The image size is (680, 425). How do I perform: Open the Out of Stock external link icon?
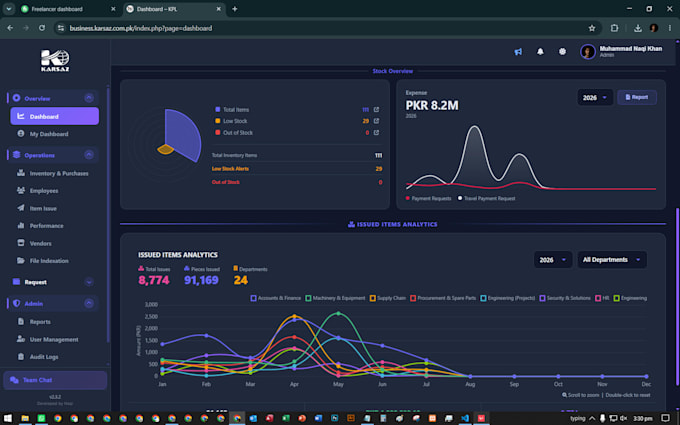coord(376,132)
